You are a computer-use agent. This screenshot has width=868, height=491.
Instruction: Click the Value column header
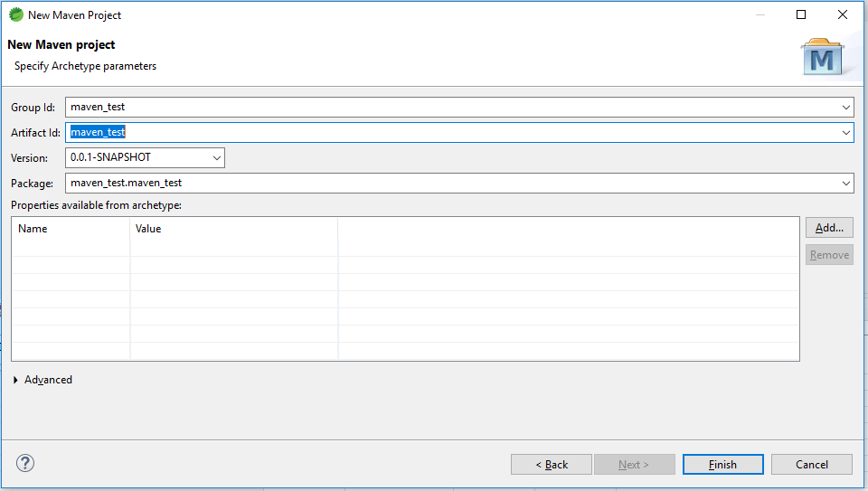coord(233,229)
